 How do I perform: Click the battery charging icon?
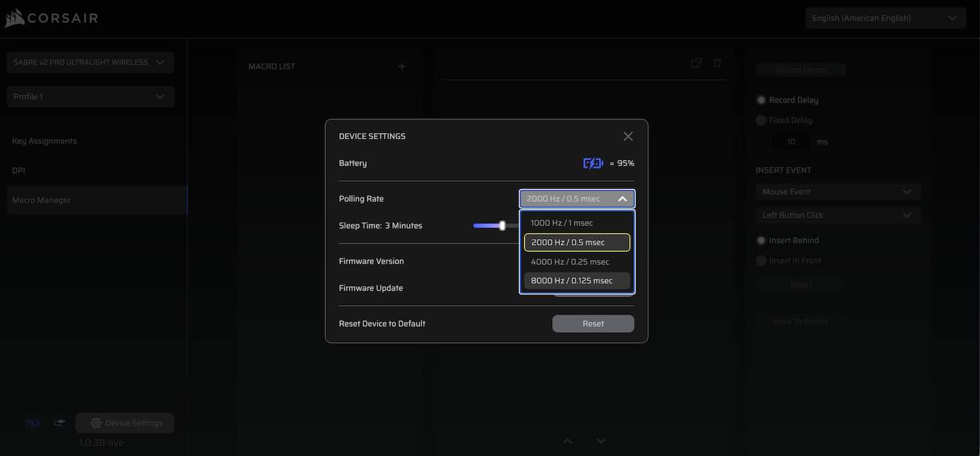(593, 163)
